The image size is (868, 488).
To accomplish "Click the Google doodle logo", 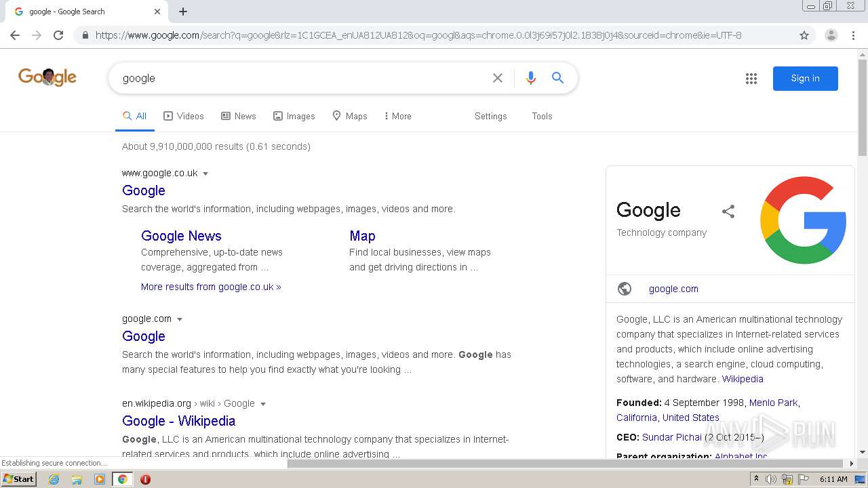I will [47, 77].
